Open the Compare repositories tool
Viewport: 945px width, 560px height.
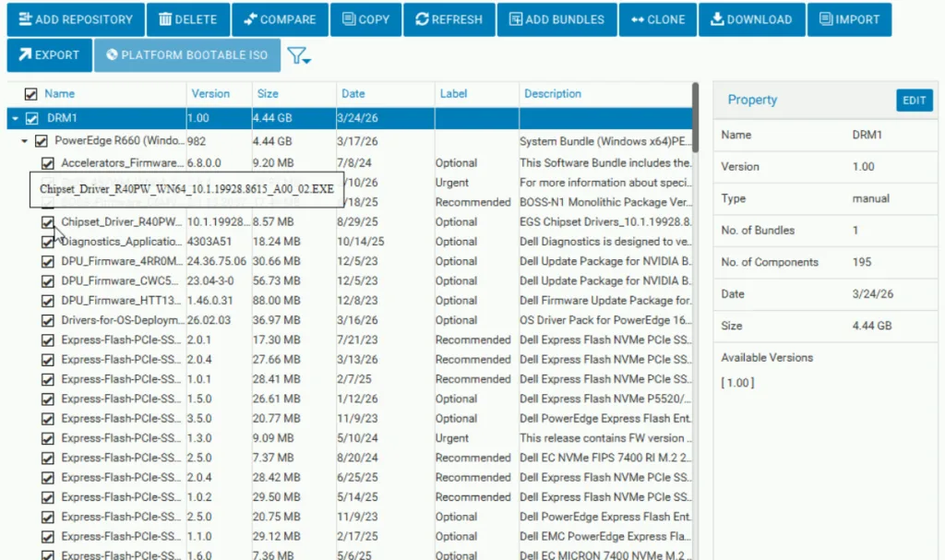pyautogui.click(x=279, y=19)
